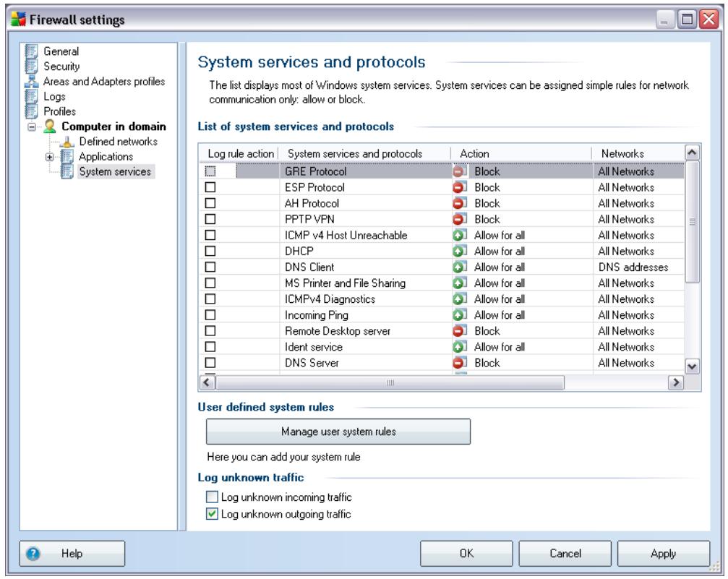Click the Security page icon
Viewport: 728px width, 579px height.
click(32, 67)
